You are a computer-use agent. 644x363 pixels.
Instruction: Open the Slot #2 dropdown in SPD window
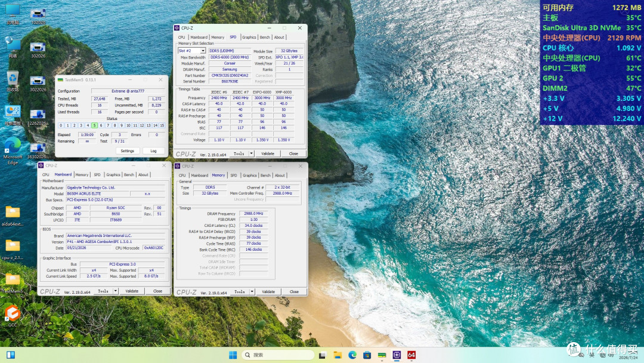[203, 51]
